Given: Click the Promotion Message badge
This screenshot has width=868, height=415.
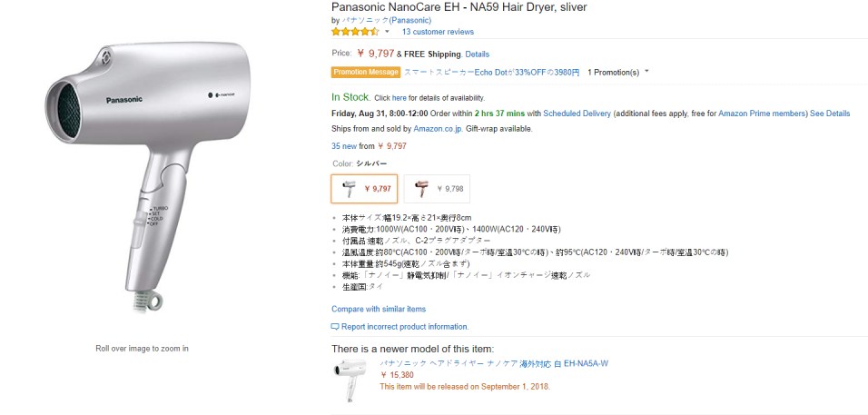Looking at the screenshot, I should [x=366, y=72].
